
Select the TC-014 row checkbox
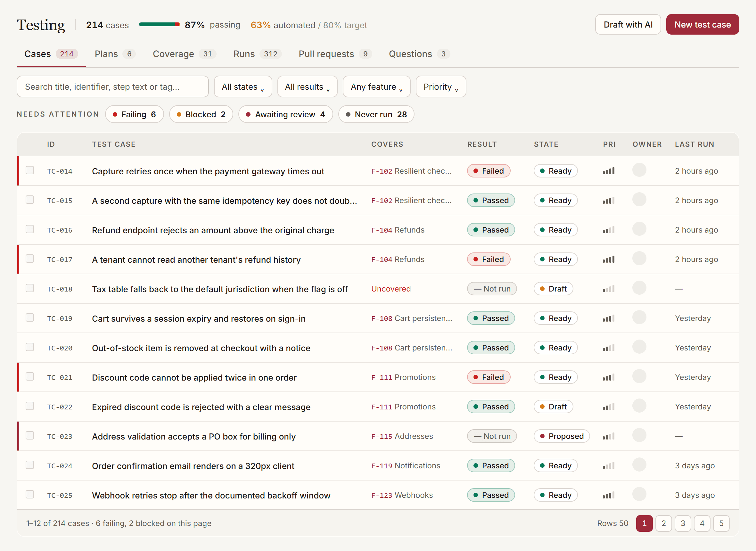tap(30, 170)
